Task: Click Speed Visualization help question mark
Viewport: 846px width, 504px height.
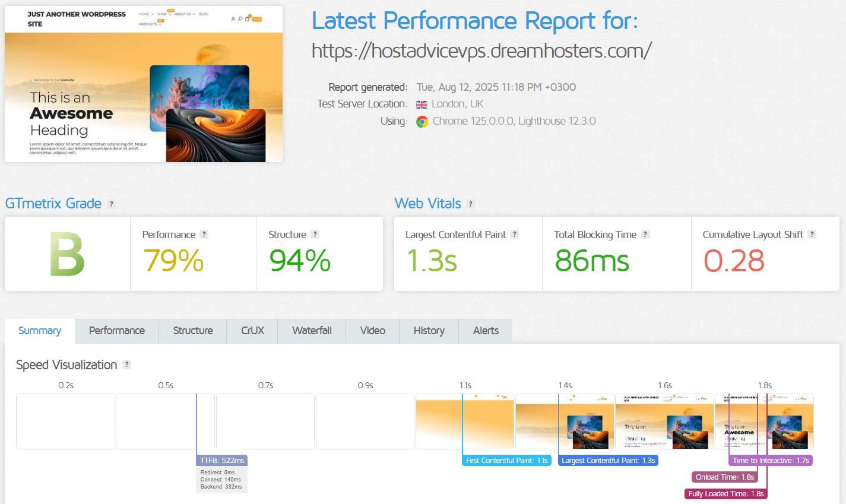Action: (126, 364)
